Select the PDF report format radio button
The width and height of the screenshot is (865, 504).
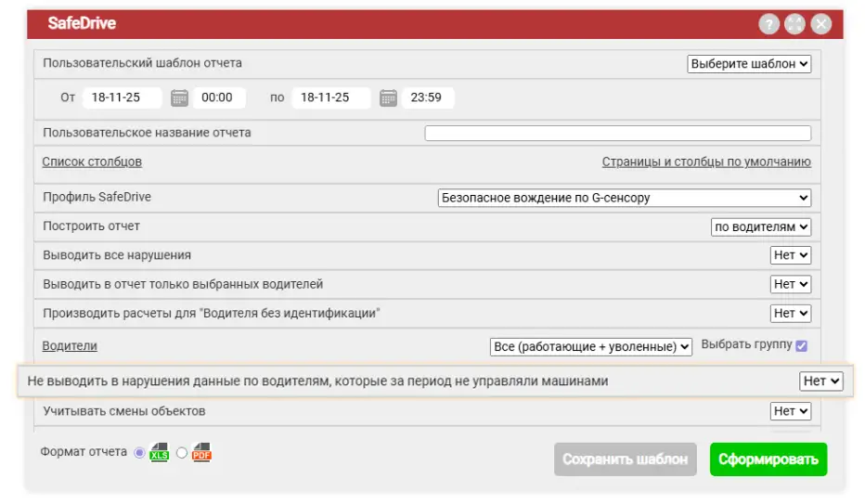tap(182, 453)
